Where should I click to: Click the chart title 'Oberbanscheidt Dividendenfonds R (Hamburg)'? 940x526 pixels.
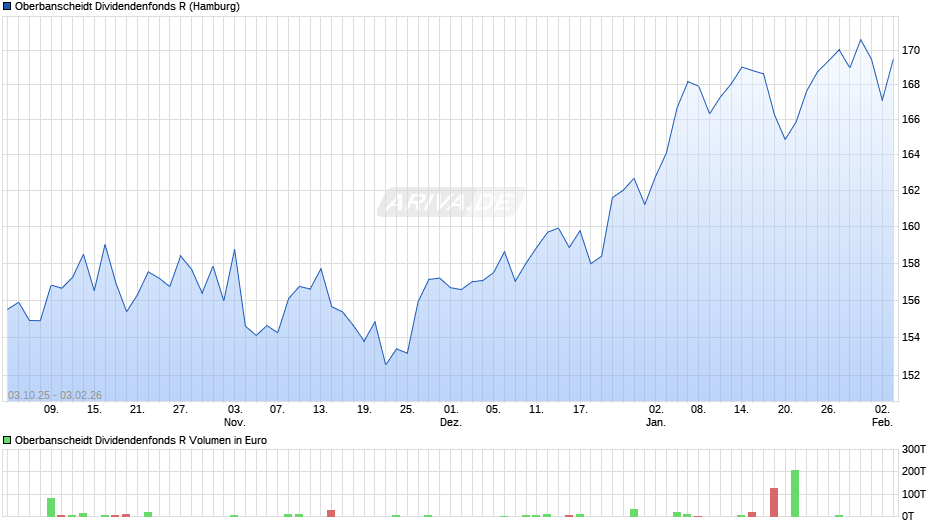(x=127, y=7)
